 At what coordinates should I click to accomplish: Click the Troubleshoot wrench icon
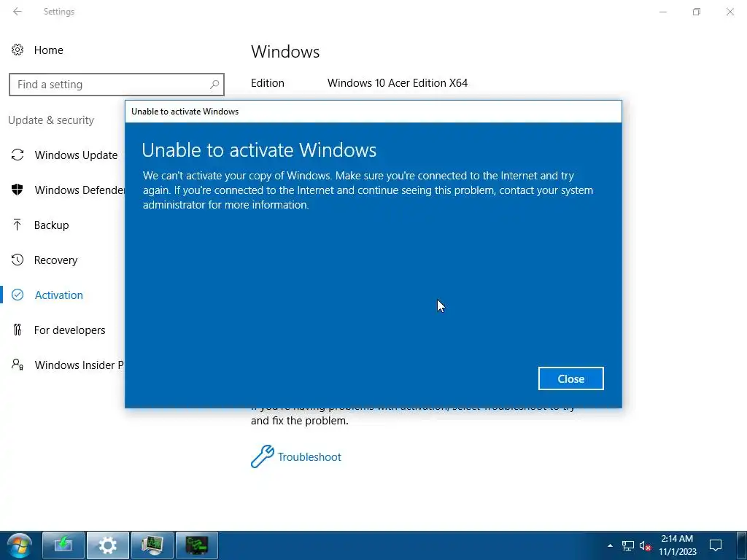262,456
